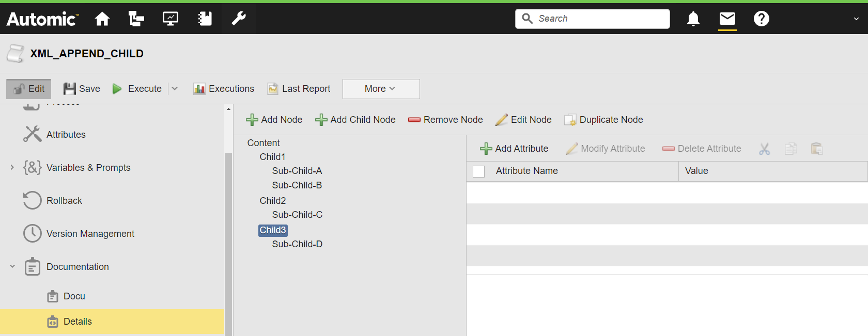Open help with the question mark icon

(762, 19)
